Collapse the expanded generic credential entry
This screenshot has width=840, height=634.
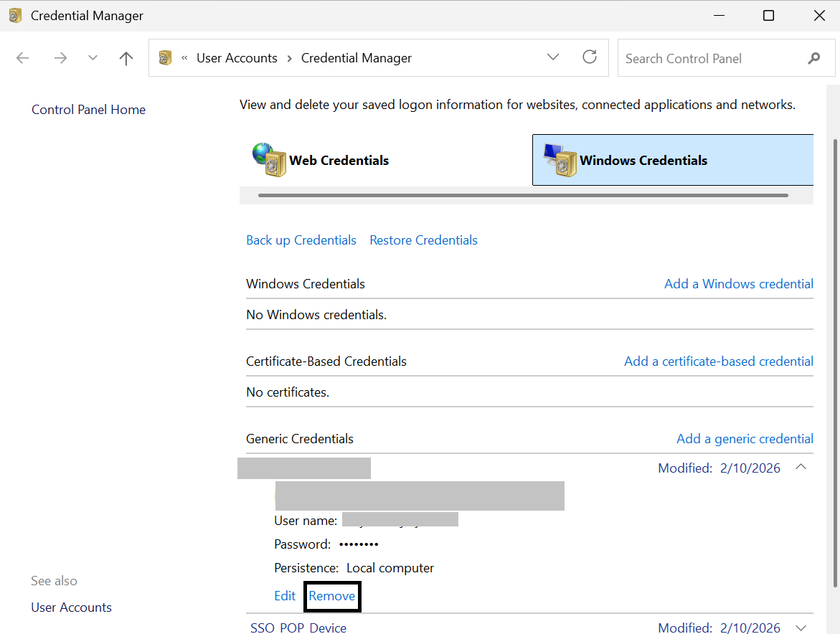pyautogui.click(x=801, y=467)
